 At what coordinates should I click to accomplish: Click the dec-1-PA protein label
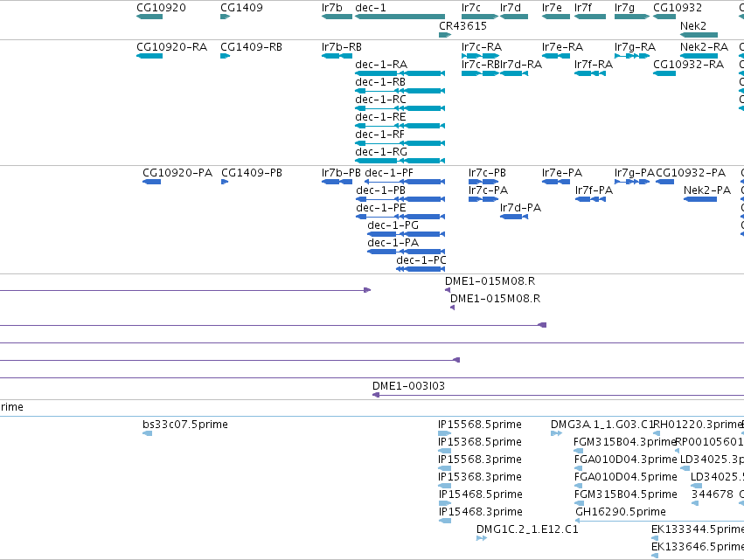coord(393,243)
